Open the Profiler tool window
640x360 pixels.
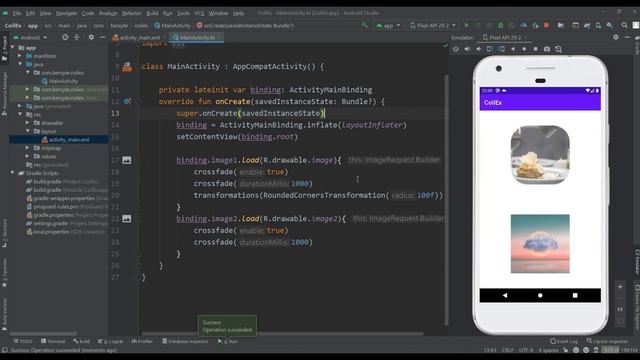[142, 341]
